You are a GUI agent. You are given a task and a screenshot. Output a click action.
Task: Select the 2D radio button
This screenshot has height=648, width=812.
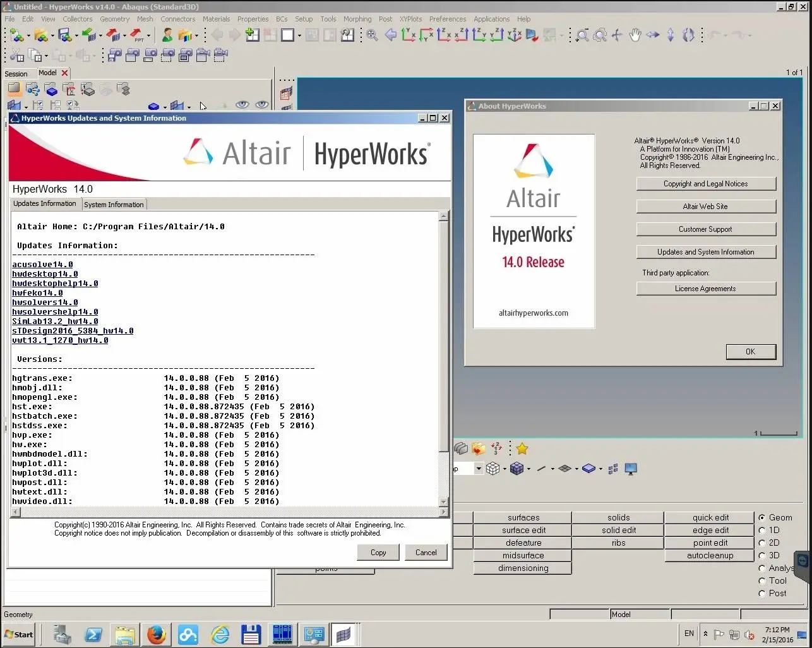[x=762, y=543]
